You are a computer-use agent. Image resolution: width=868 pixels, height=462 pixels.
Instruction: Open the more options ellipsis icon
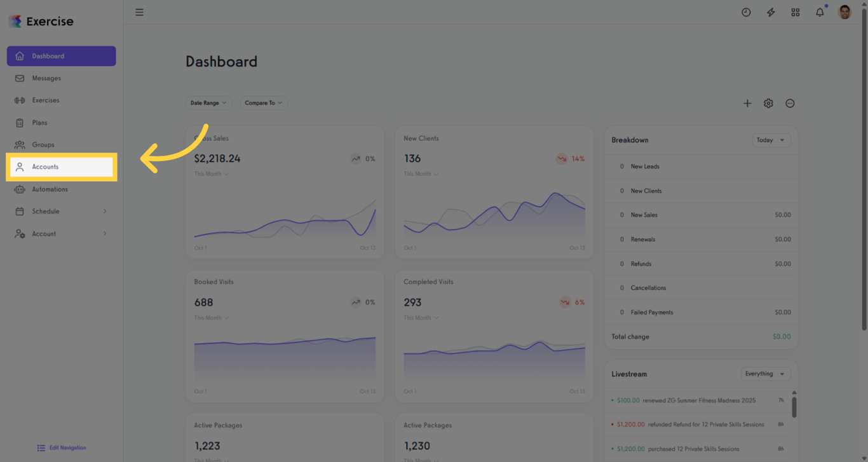790,103
